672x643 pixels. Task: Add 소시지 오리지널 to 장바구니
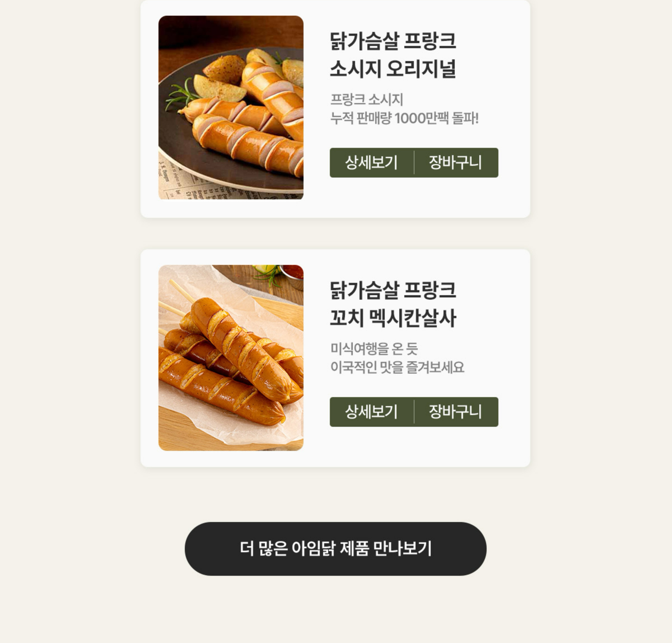pyautogui.click(x=456, y=163)
